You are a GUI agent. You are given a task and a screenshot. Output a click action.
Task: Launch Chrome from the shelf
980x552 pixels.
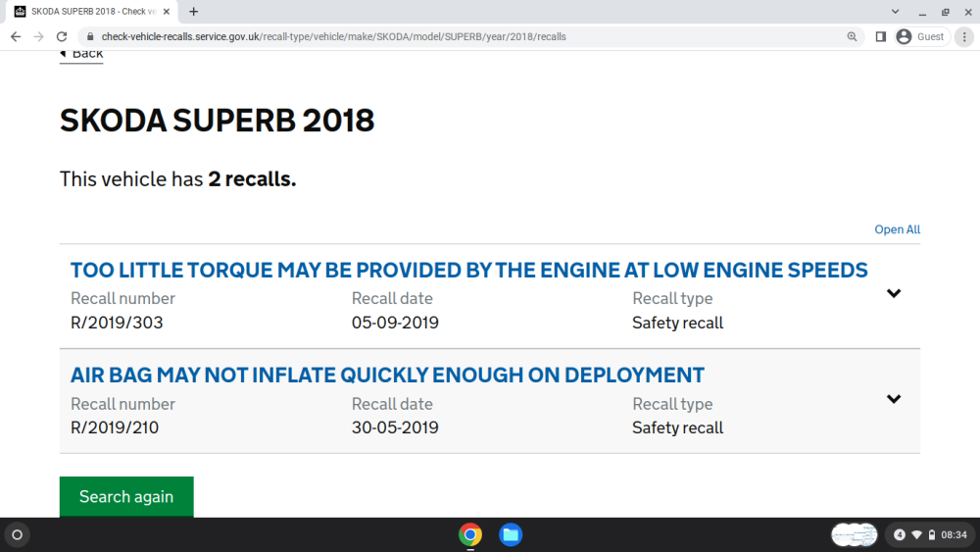point(470,535)
